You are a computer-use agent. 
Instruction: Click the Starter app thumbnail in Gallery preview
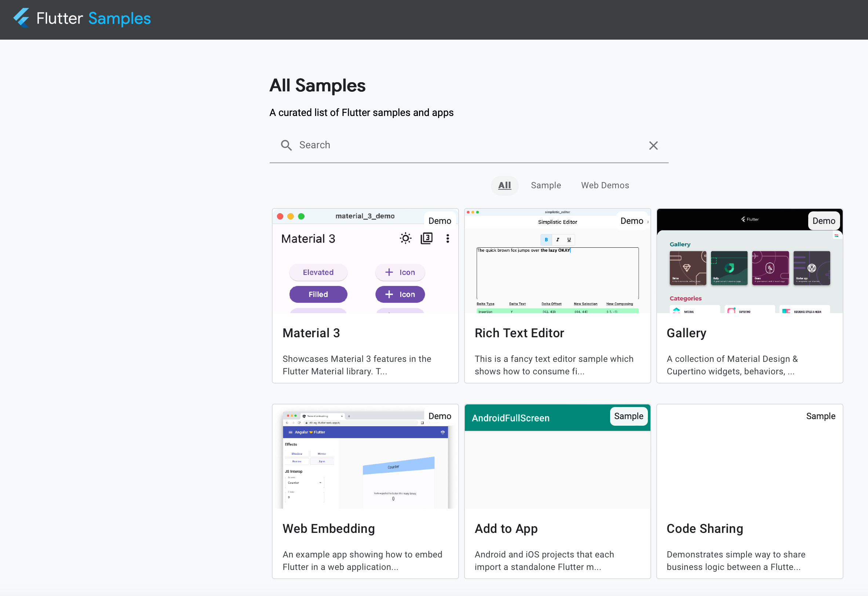click(812, 268)
